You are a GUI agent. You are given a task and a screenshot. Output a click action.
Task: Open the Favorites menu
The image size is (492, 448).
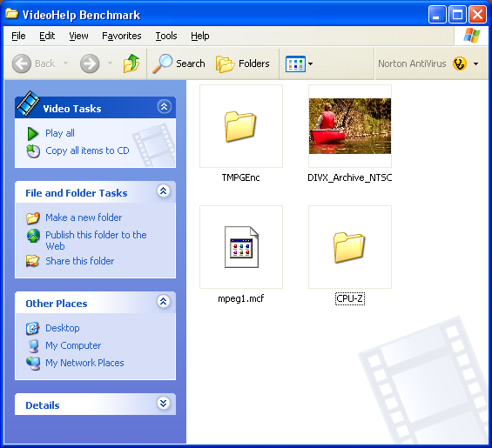tap(122, 36)
